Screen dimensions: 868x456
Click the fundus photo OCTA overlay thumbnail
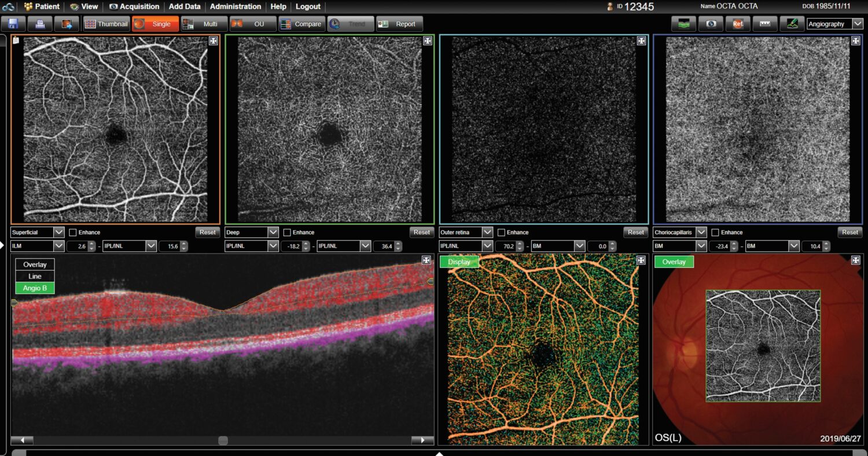(x=763, y=345)
